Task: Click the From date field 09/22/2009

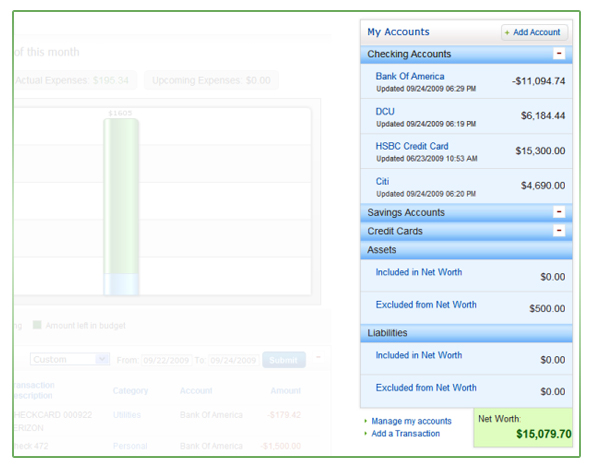Action: point(166,360)
